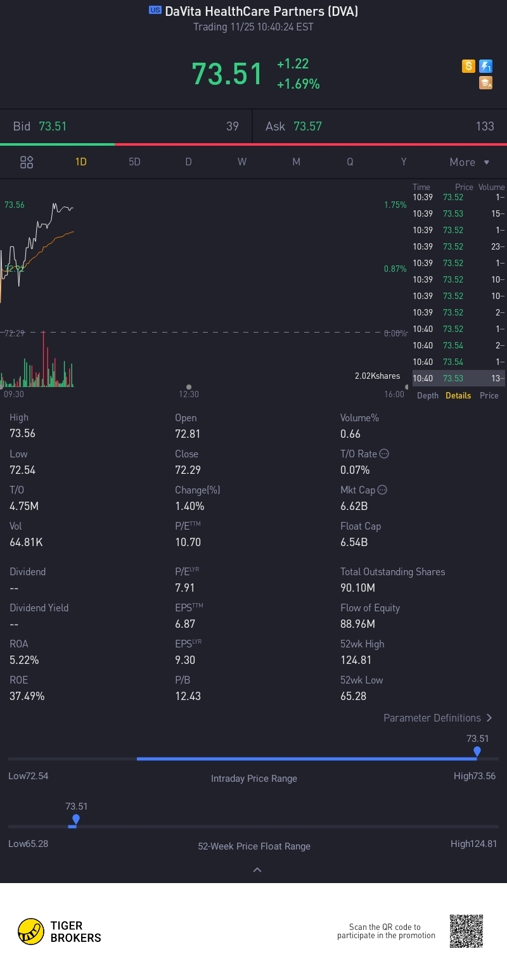Tap the P/E TTM value 10.70
This screenshot has height=980, width=507.
coord(188,542)
